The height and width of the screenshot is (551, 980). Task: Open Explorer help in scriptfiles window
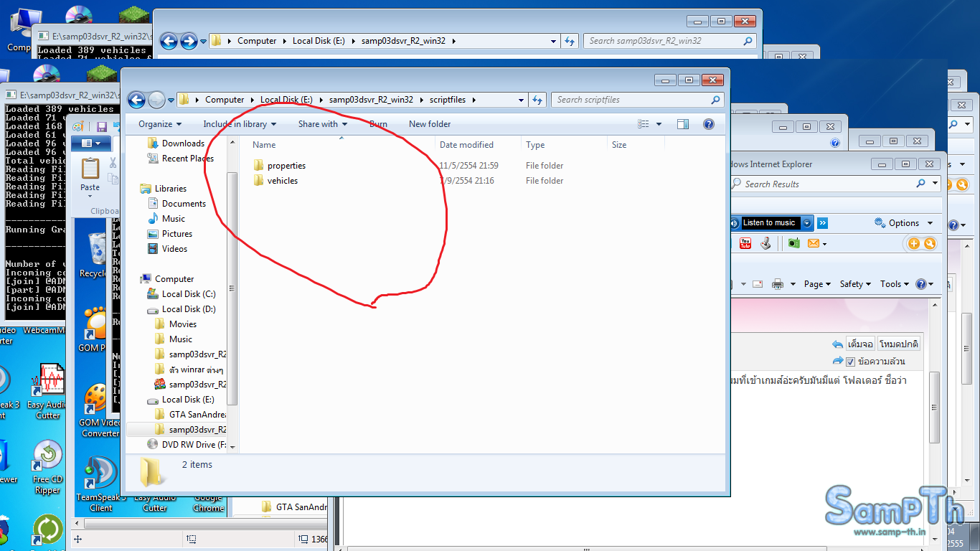709,124
